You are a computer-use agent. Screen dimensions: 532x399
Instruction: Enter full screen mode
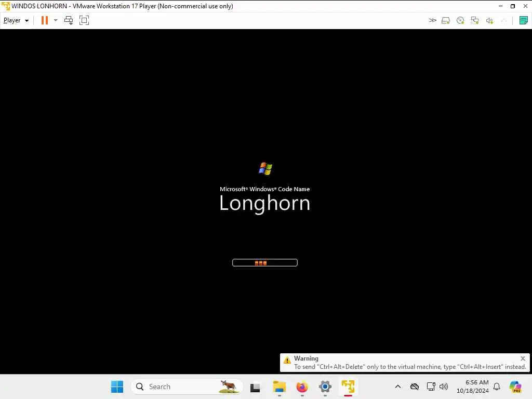84,20
